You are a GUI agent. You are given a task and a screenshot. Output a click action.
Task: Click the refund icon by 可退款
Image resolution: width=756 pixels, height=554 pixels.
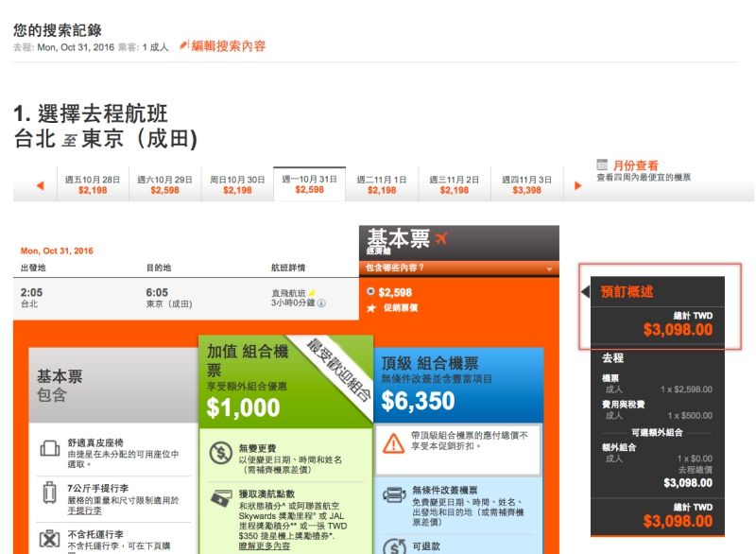[x=394, y=546]
